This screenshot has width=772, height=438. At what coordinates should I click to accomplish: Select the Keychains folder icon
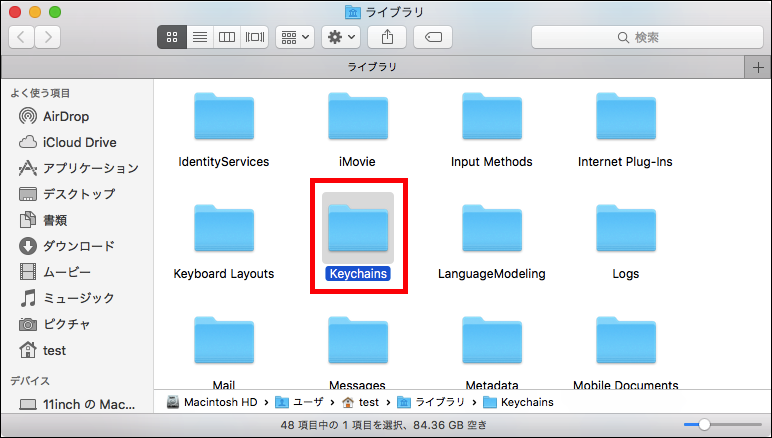point(358,228)
